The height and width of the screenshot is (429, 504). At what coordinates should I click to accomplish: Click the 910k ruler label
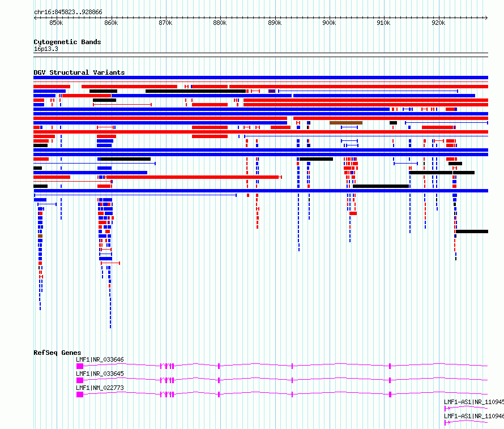click(x=383, y=23)
